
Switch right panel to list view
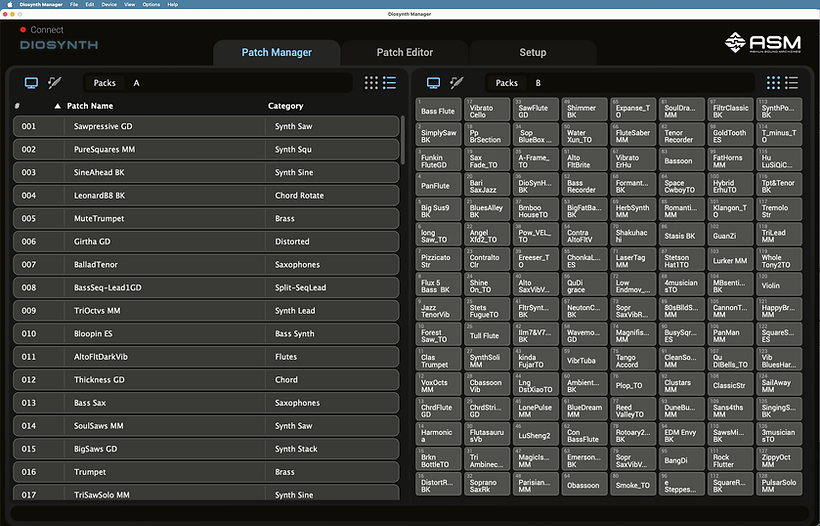(791, 83)
